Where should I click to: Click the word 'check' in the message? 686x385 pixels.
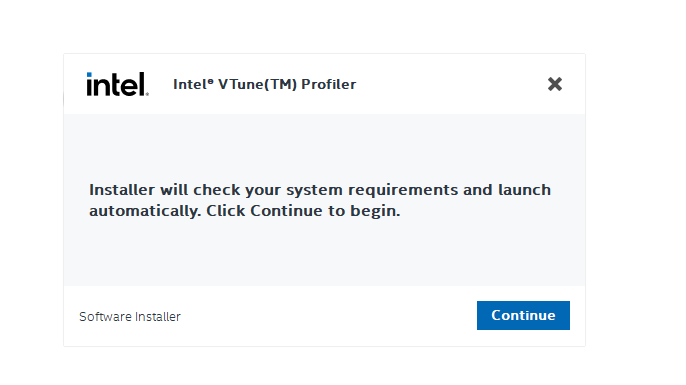coord(217,190)
